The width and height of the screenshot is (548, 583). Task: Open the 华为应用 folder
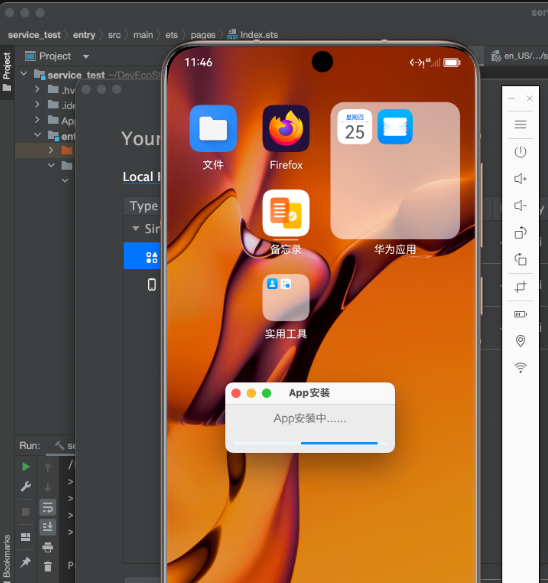(x=395, y=170)
